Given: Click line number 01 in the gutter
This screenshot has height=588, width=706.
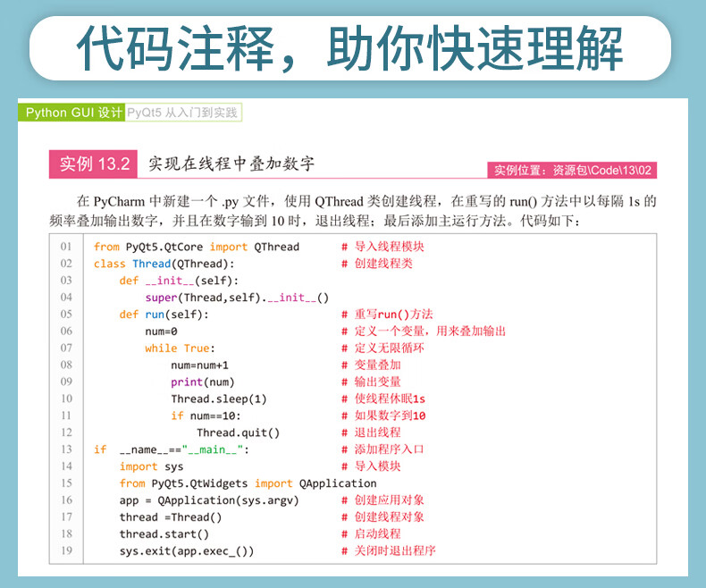Looking at the screenshot, I should (66, 247).
